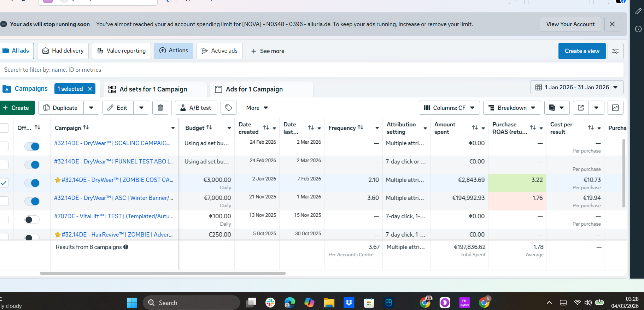Tick the checkbox on the ASC Winter Banner row
This screenshot has height=310, width=644.
(x=4, y=201)
